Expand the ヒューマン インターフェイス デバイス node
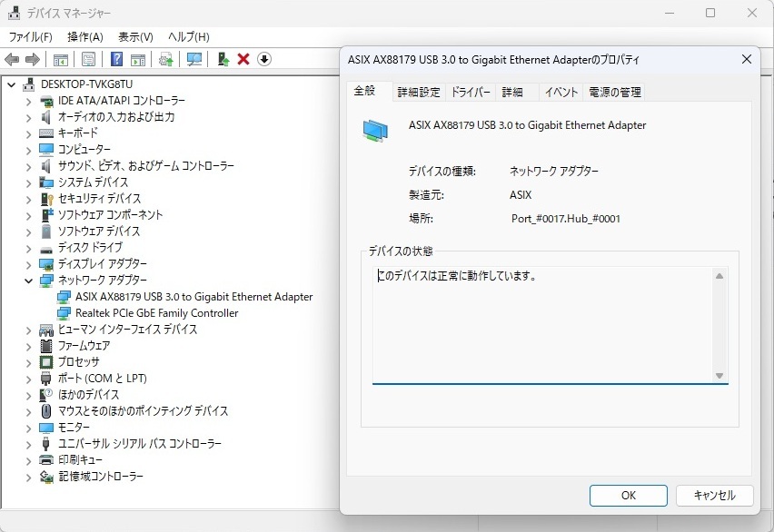This screenshot has width=774, height=532. tap(29, 330)
